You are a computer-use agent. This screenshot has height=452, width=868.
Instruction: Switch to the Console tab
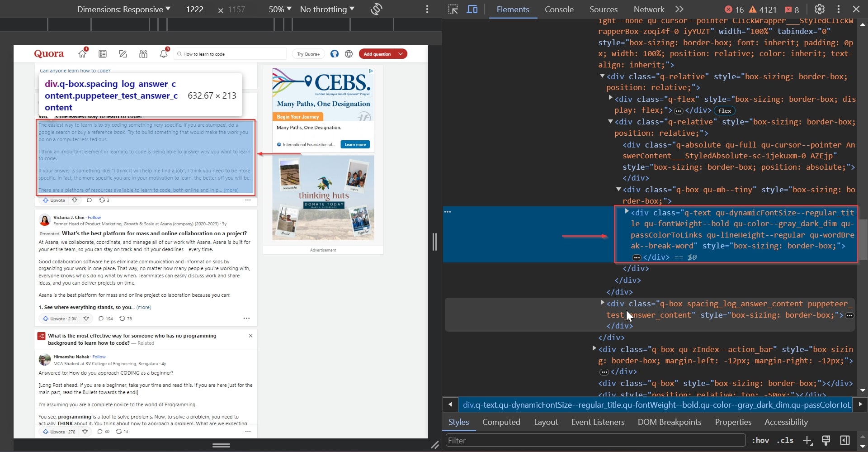[x=559, y=10]
